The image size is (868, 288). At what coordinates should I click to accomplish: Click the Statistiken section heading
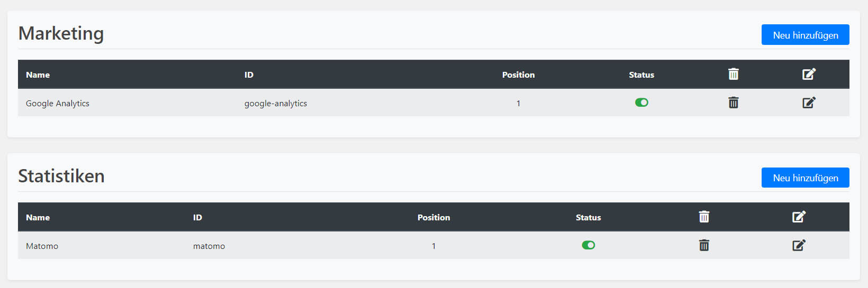coord(61,176)
